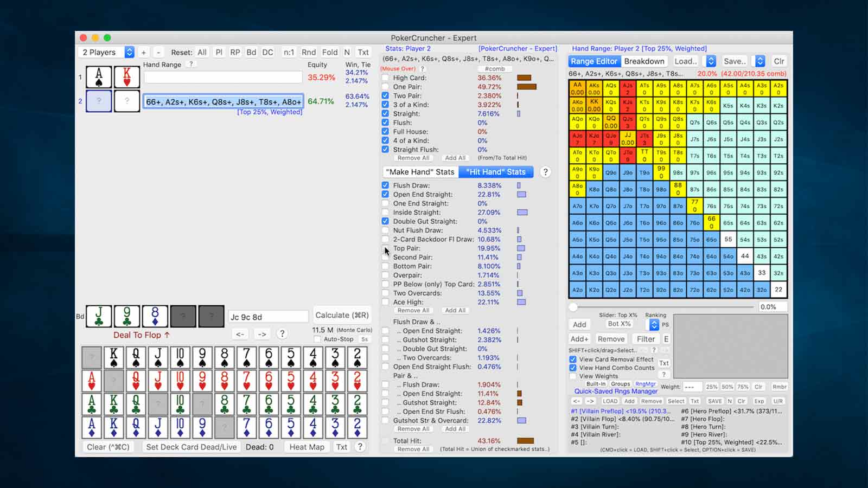Select the 9 of clubs board card

tap(126, 316)
